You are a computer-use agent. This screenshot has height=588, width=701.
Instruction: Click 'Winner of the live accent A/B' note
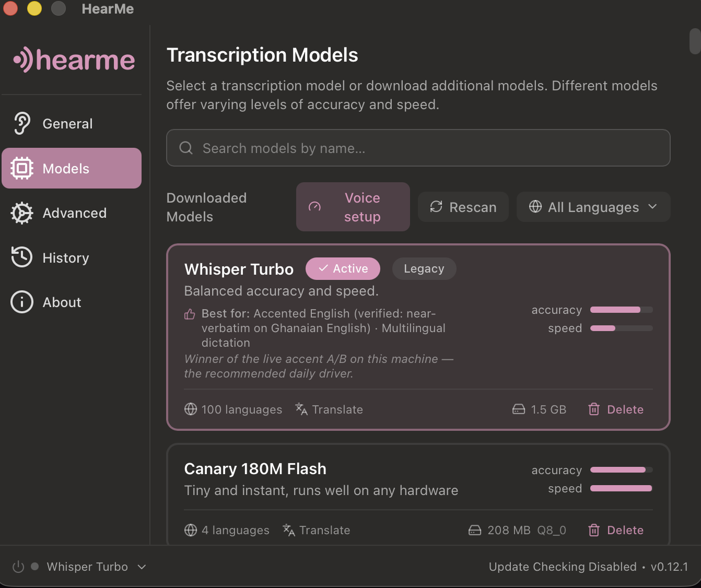pyautogui.click(x=319, y=366)
